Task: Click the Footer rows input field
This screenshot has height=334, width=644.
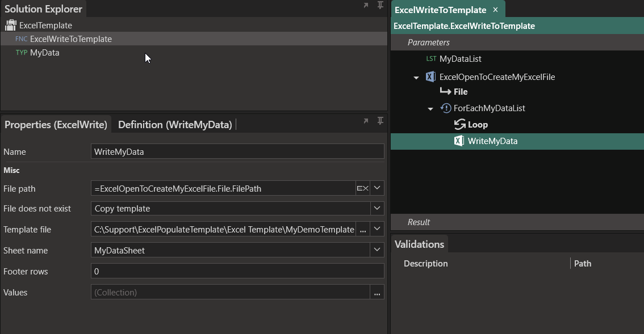Action: tap(237, 272)
